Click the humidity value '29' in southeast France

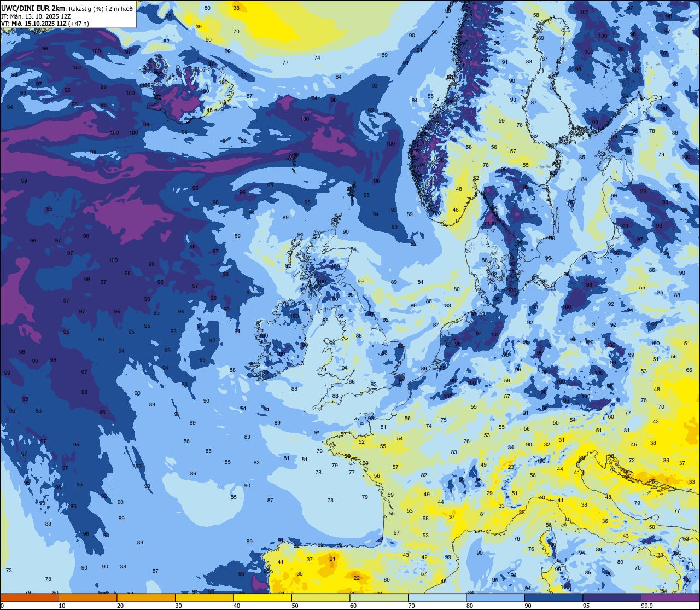[x=489, y=493]
